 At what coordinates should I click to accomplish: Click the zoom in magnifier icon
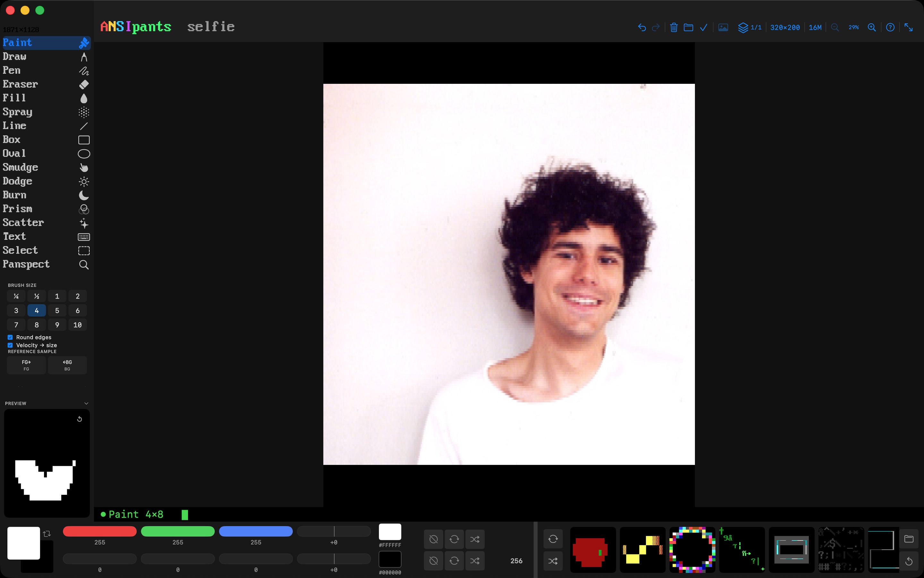(872, 28)
